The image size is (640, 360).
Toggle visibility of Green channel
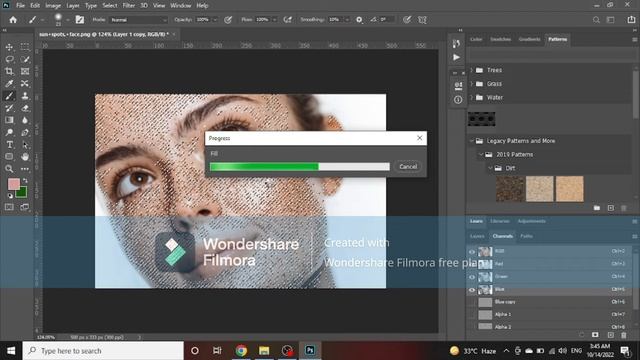[472, 277]
